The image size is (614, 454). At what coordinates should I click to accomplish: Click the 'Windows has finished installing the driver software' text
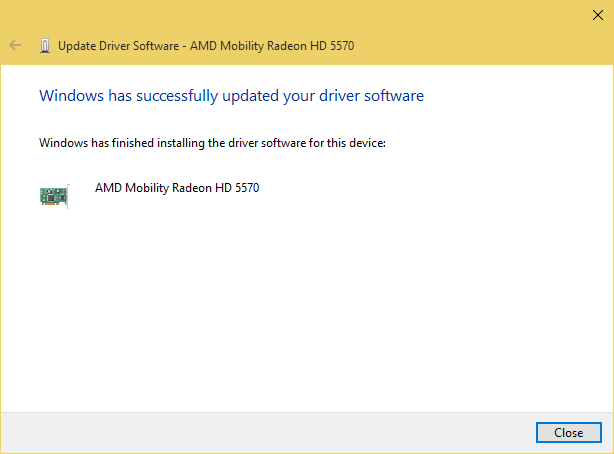212,143
